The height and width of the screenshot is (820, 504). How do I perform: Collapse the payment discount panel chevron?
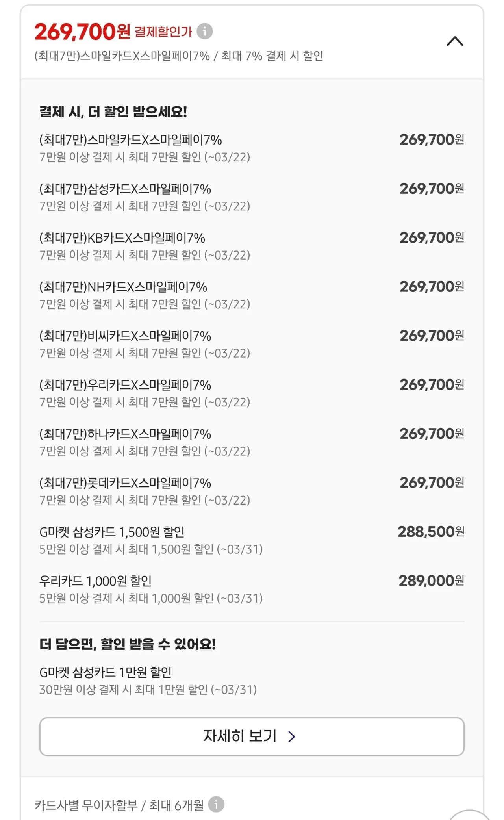[455, 41]
